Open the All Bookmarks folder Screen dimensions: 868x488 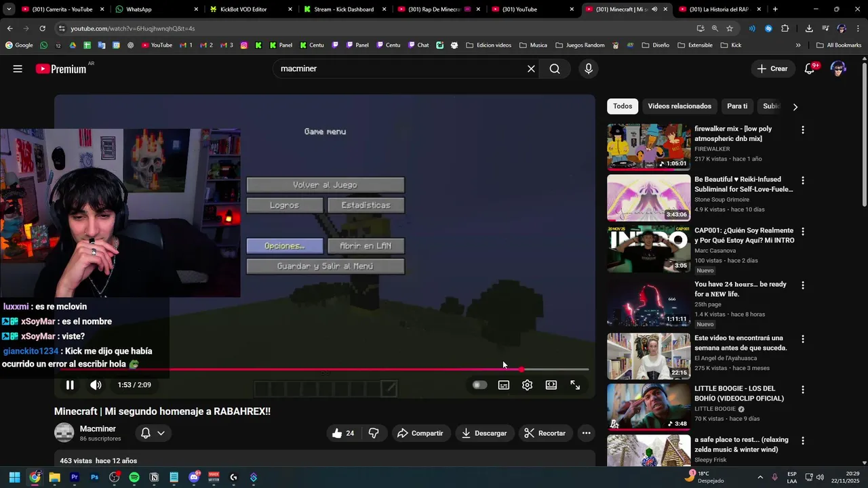(x=839, y=45)
